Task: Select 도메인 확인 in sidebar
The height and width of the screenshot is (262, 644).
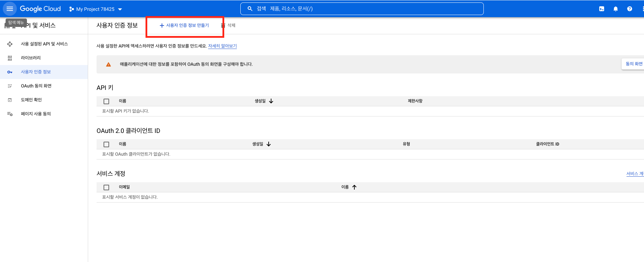Action: pyautogui.click(x=31, y=100)
